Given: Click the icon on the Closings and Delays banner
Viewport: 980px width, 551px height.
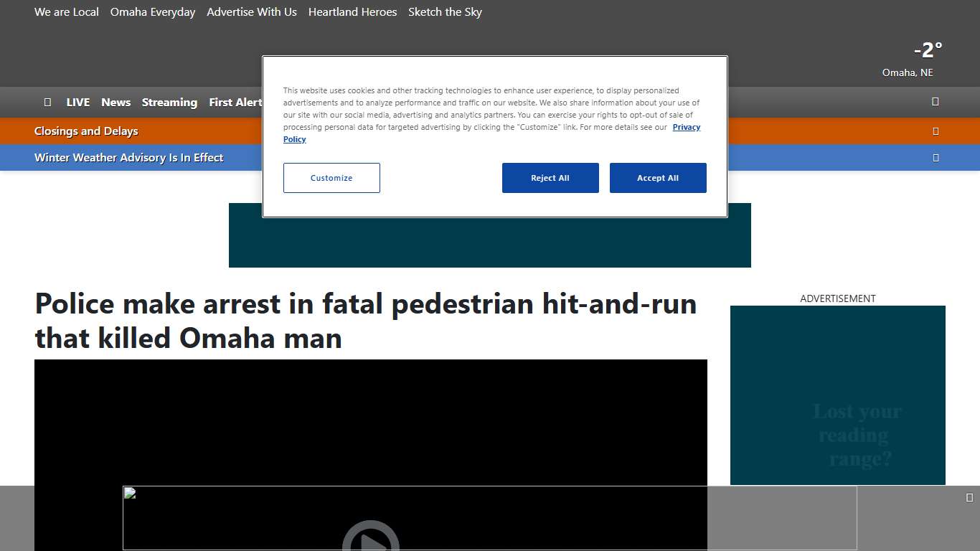Looking at the screenshot, I should point(936,131).
